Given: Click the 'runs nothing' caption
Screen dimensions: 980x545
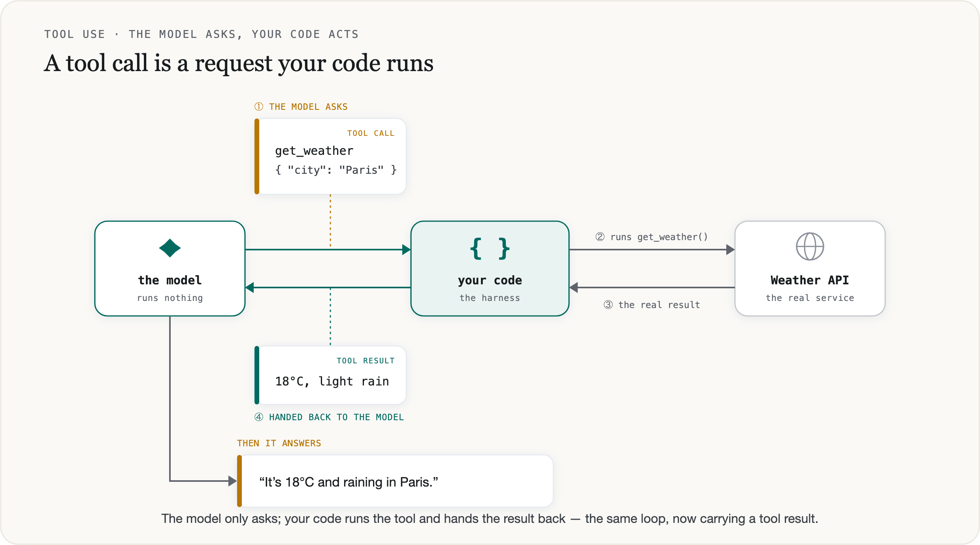Looking at the screenshot, I should tap(170, 298).
